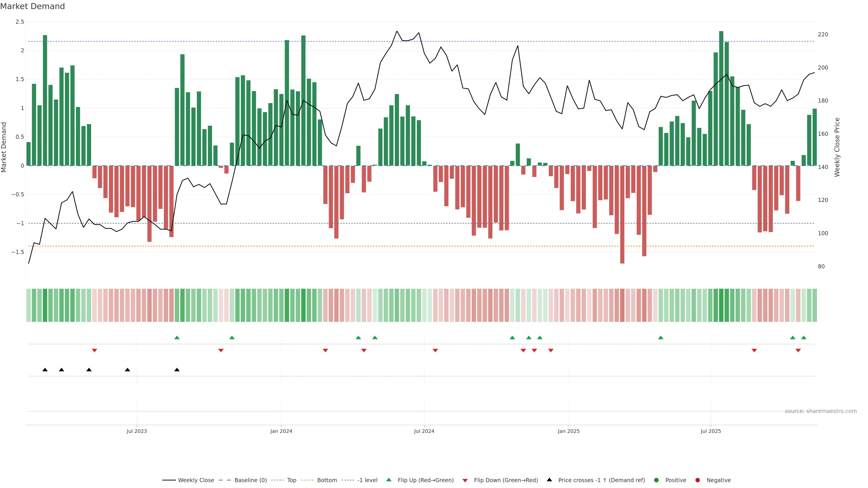Click the red Negative circle in legend
This screenshot has height=488, width=868.
(698, 480)
